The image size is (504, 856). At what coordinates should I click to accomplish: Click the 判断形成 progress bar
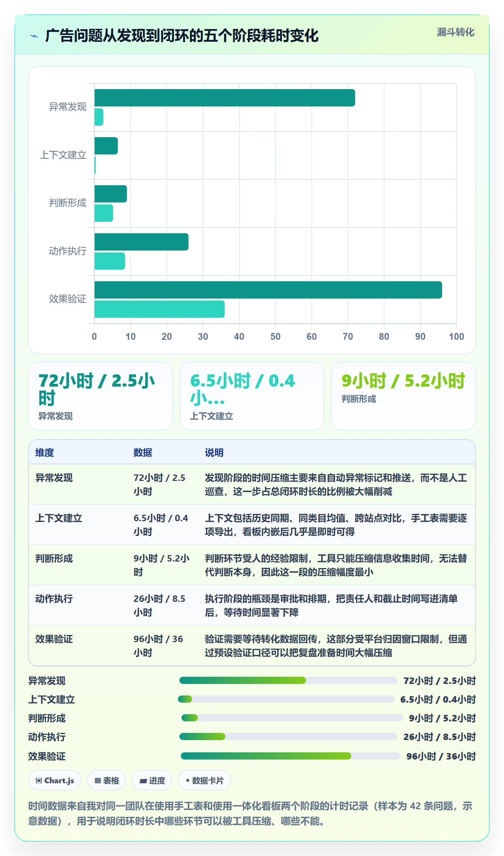point(292,718)
